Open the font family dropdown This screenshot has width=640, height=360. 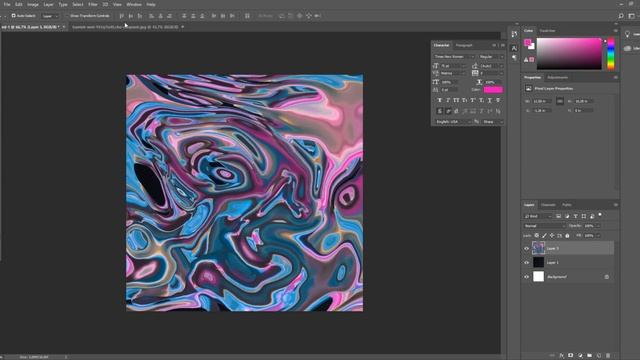454,57
